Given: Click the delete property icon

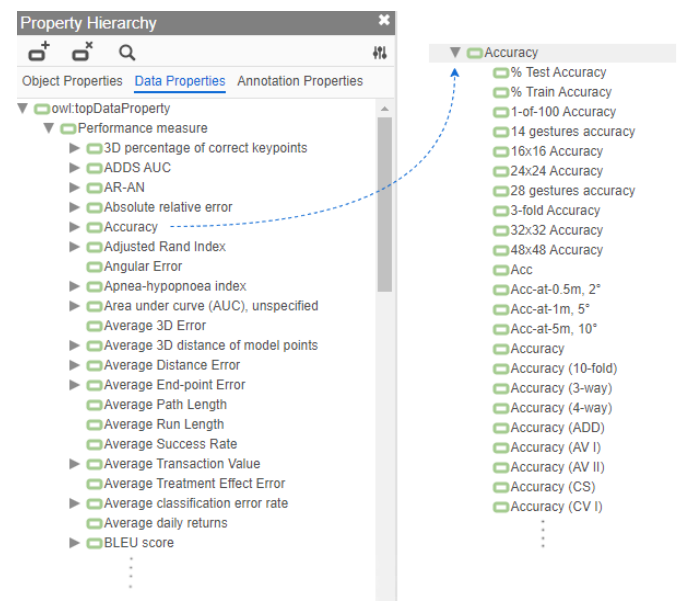Looking at the screenshot, I should [82, 53].
